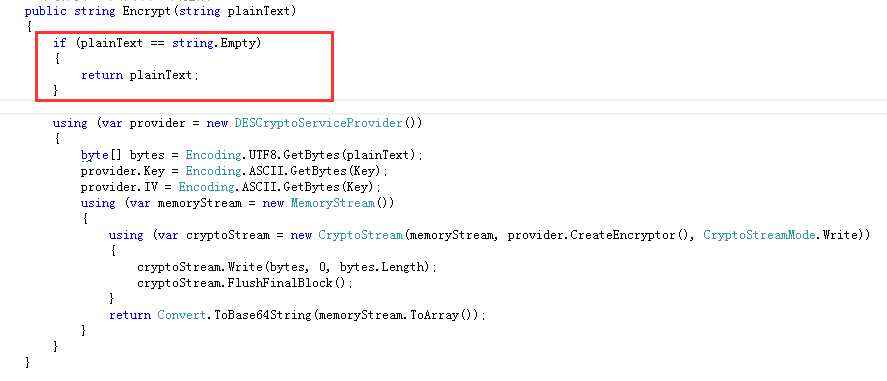Viewport: 887px width, 381px height.
Task: Click the CreateEncryptor method call
Action: tap(622, 235)
